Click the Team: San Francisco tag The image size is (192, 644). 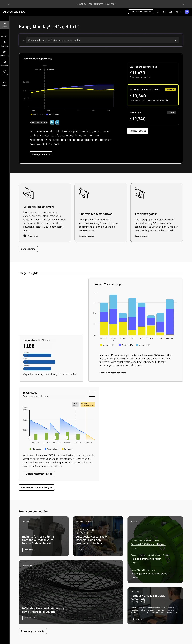click(x=39, y=122)
